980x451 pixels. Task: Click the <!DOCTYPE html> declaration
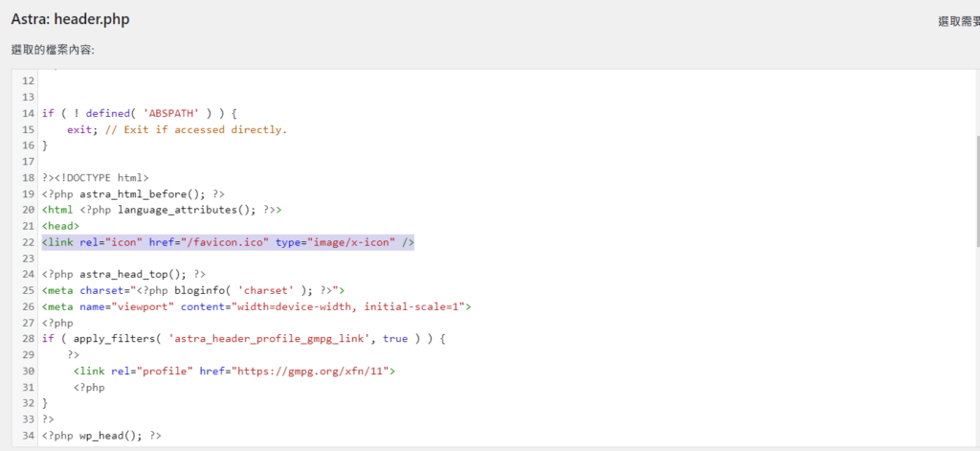[x=101, y=177]
